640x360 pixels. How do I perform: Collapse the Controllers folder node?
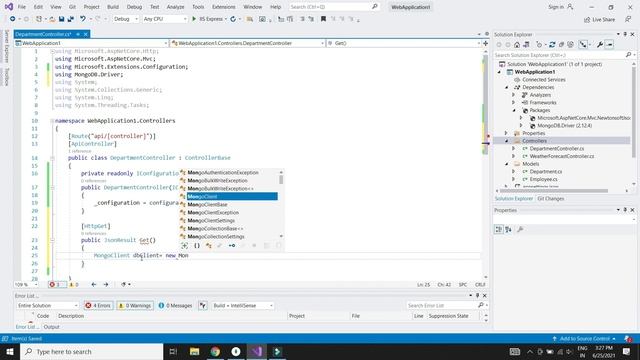click(x=507, y=141)
